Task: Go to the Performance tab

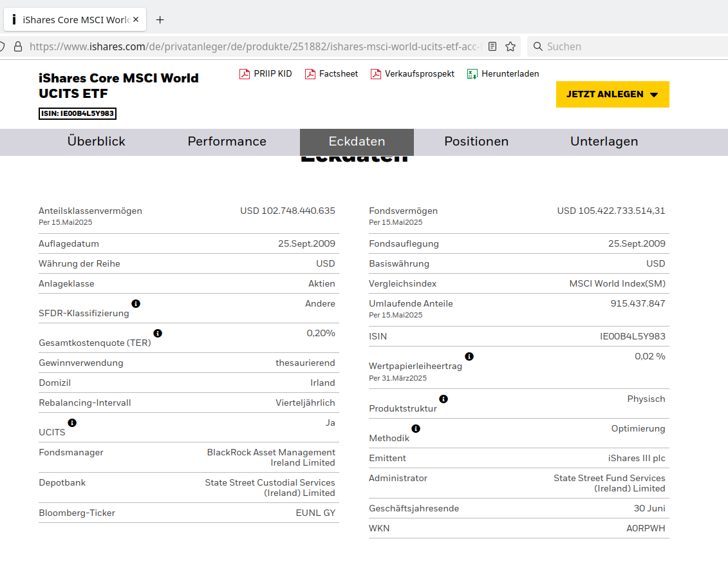Action: tap(227, 142)
